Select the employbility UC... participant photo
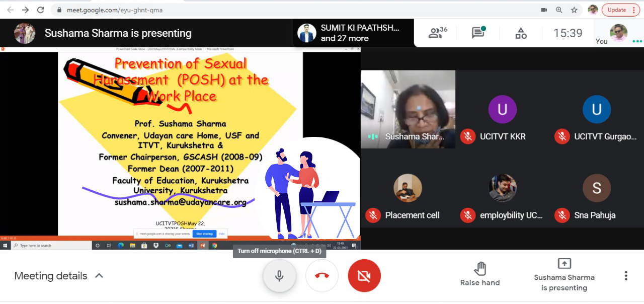This screenshot has width=644, height=304. 502,188
